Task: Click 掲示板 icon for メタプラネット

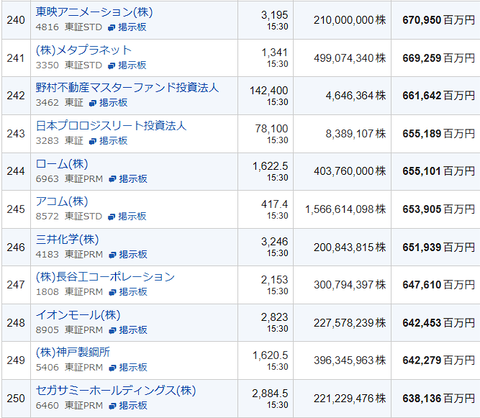Action: 112,66
